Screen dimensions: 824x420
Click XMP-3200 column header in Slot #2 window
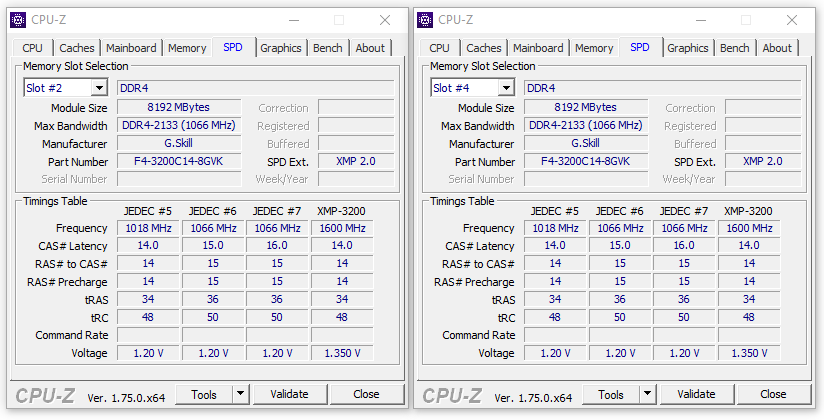tap(342, 211)
